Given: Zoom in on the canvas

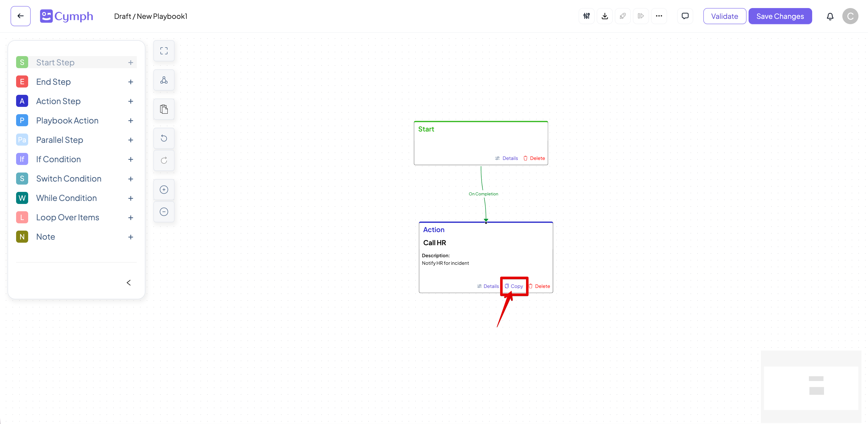Looking at the screenshot, I should pyautogui.click(x=164, y=189).
